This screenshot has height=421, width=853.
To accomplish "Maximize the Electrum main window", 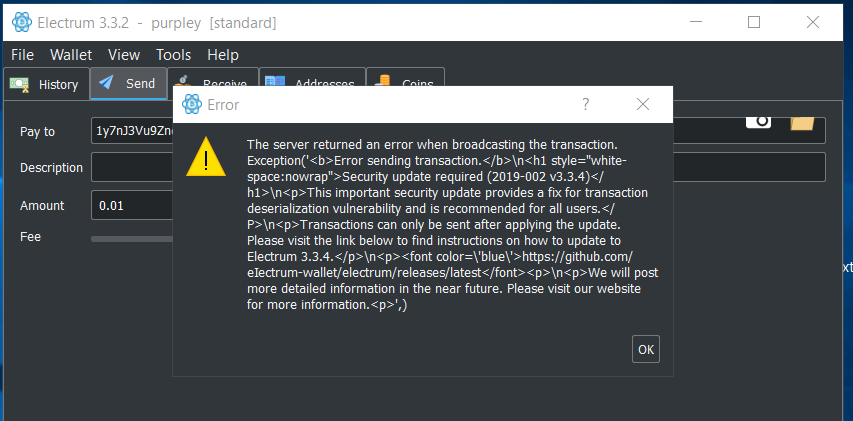I will click(x=755, y=22).
